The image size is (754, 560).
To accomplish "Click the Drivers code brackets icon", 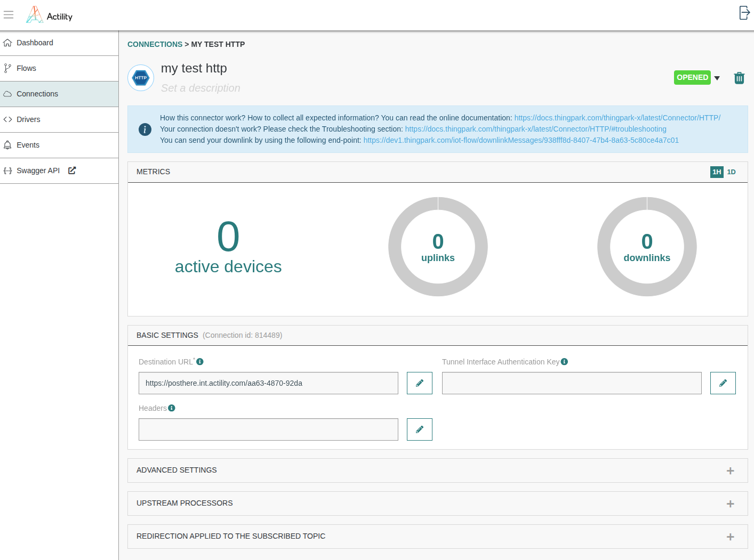I will click(x=7, y=119).
